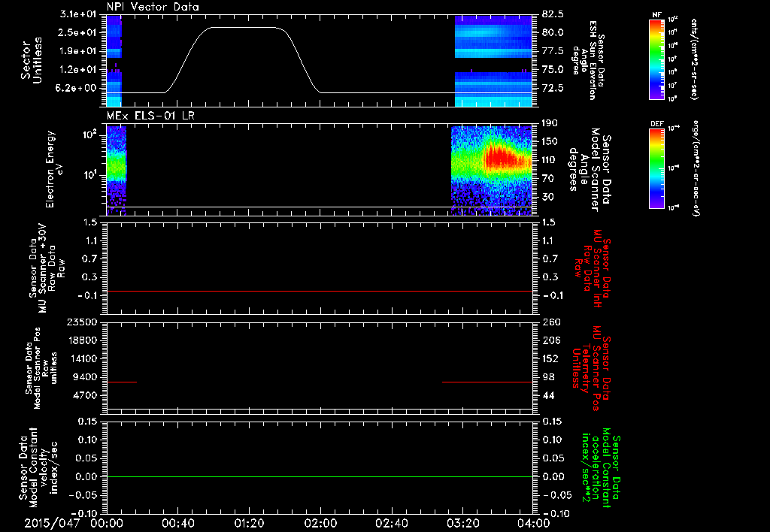The height and width of the screenshot is (532, 770).
Task: Click the 23500 scanner position tick label
Action: pos(81,322)
